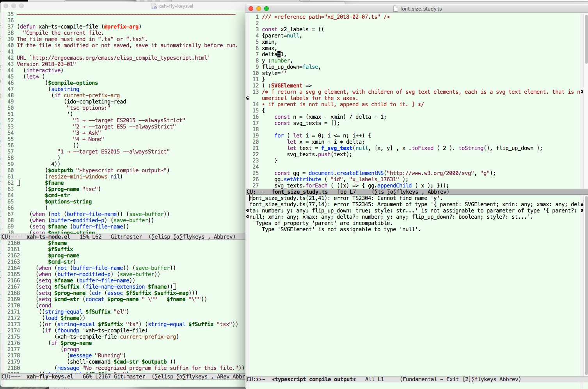The width and height of the screenshot is (588, 389).
Task: Click the file icon beside xah-fly-keys.el title
Action: tap(154, 6)
